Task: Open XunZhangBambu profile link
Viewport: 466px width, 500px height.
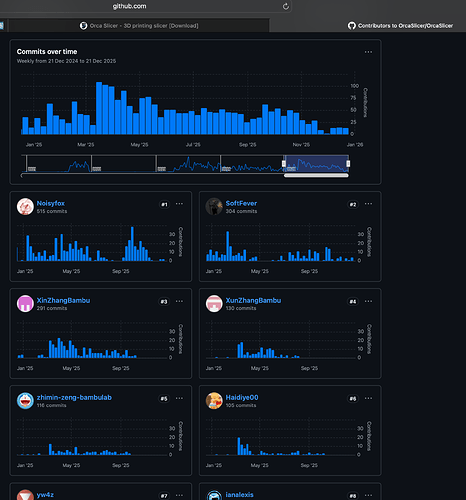Action: tap(253, 300)
